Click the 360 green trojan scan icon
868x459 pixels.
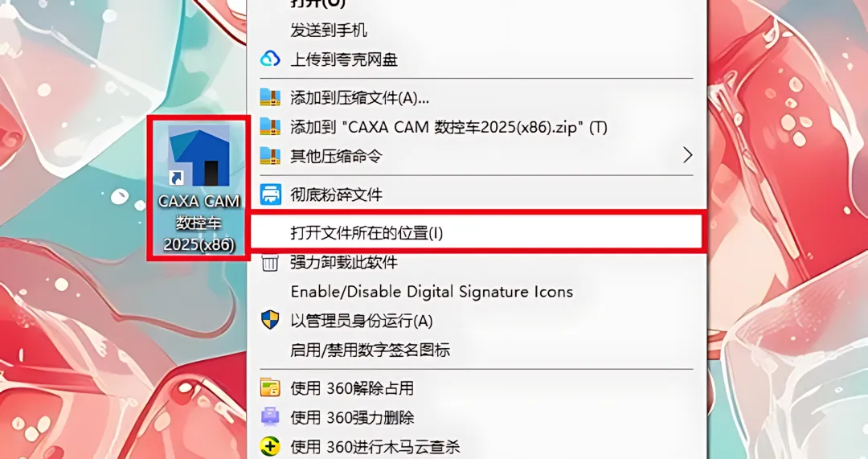click(270, 446)
